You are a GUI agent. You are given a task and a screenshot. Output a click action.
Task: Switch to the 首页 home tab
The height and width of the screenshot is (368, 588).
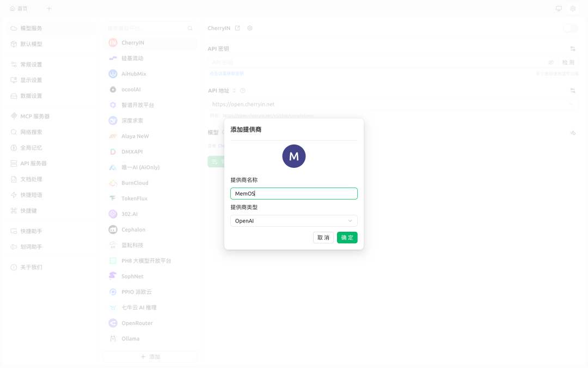(19, 9)
